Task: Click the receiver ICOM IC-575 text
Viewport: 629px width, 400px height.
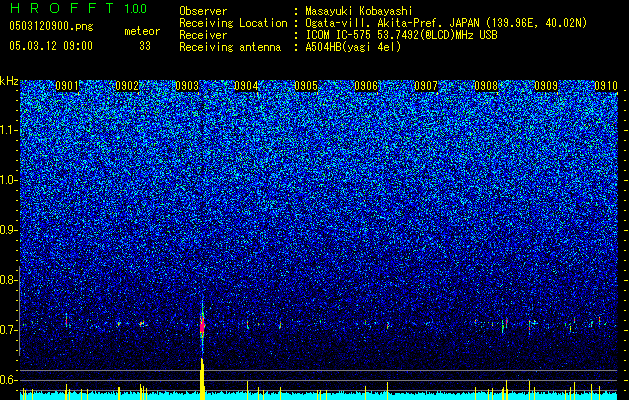Action: (402, 35)
